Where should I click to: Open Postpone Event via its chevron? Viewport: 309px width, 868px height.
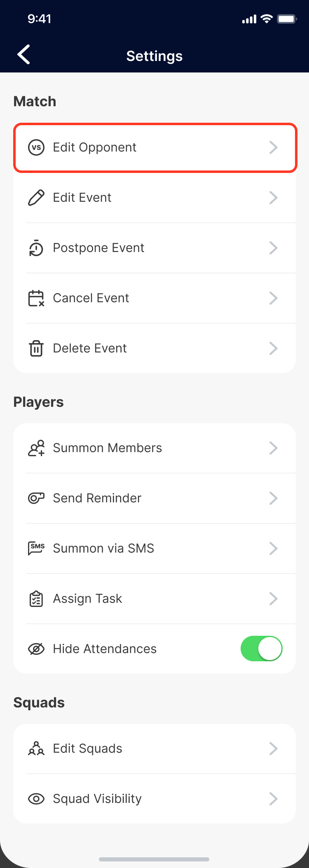tap(273, 248)
